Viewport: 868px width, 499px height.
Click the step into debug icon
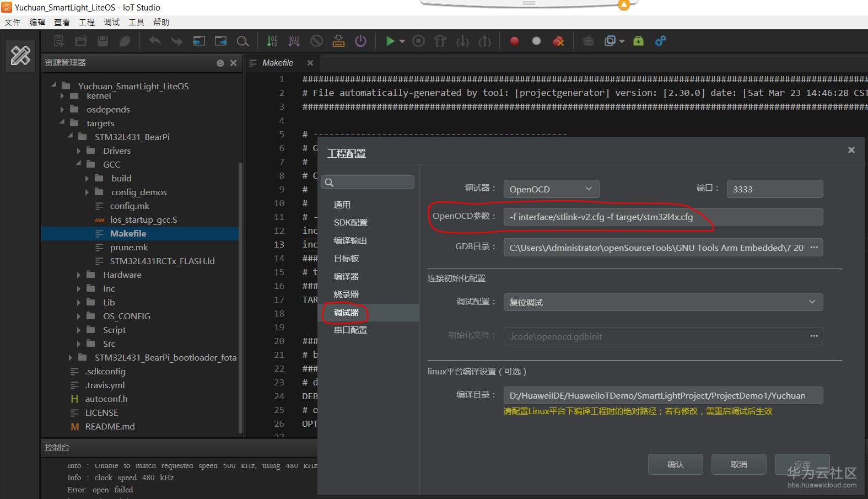click(463, 41)
